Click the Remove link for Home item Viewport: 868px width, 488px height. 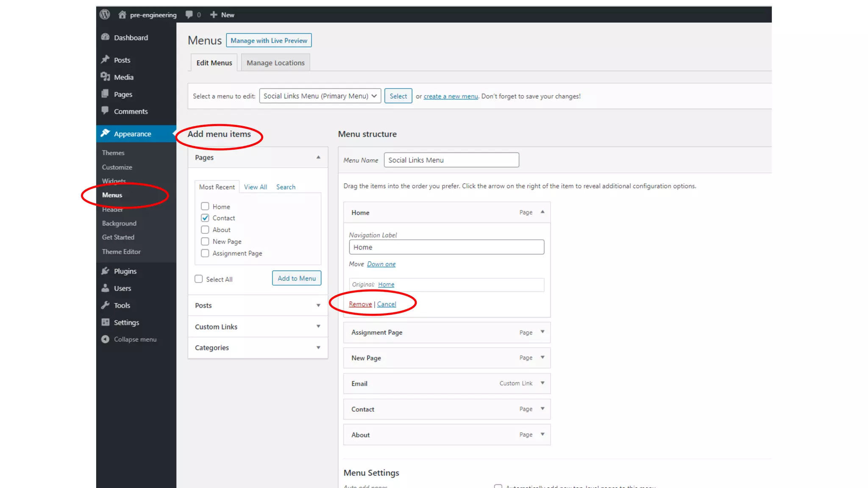click(360, 304)
